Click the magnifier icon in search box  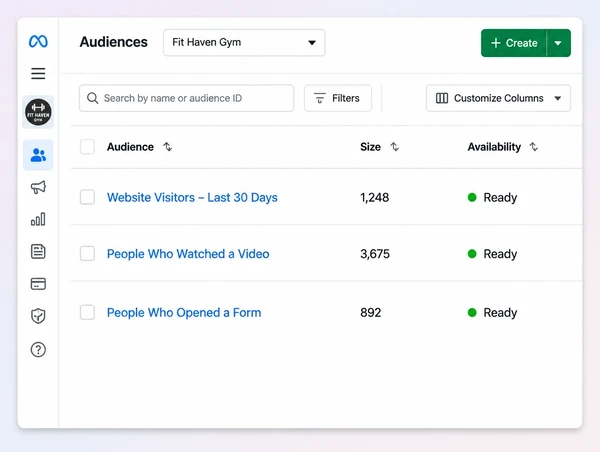(92, 98)
